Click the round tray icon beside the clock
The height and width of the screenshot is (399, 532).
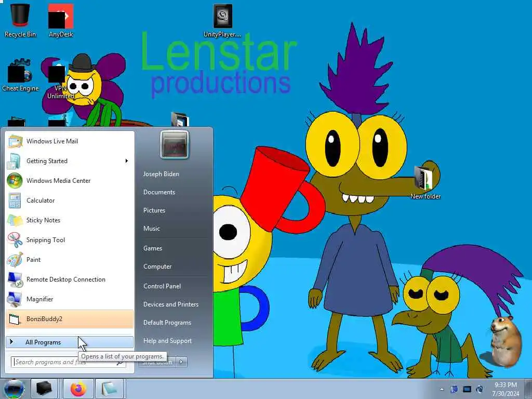[480, 389]
